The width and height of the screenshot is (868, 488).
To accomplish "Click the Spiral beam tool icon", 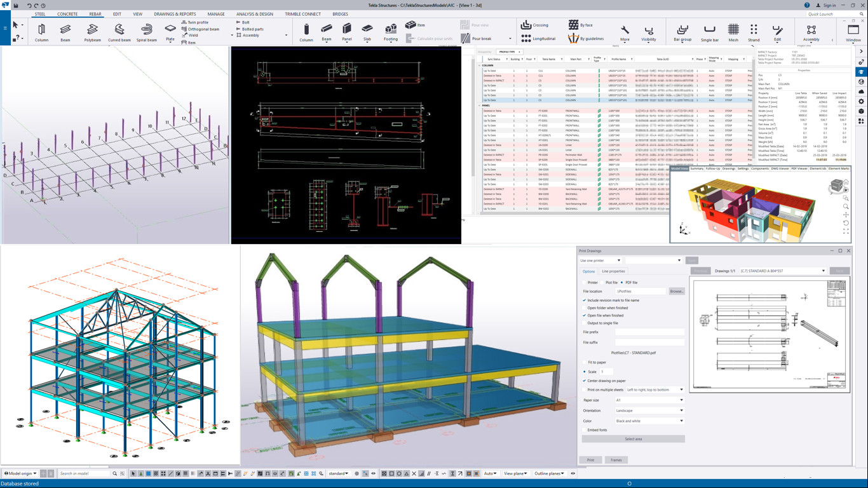I will [146, 32].
